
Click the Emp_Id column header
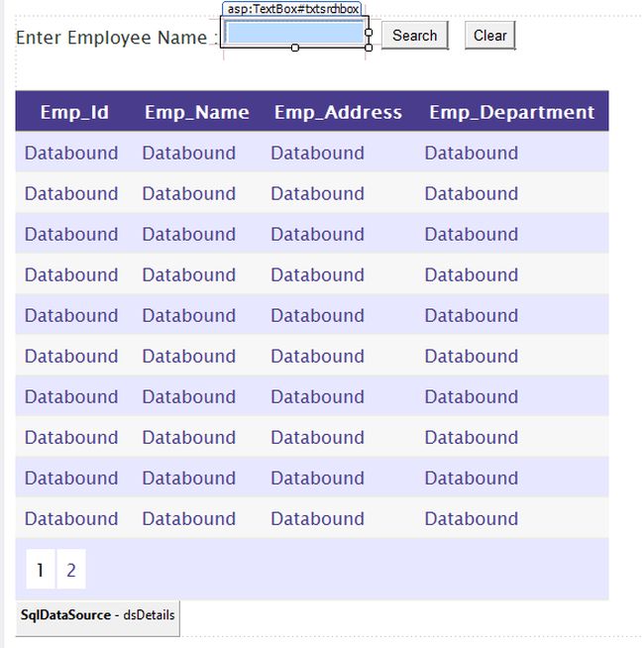[x=74, y=112]
